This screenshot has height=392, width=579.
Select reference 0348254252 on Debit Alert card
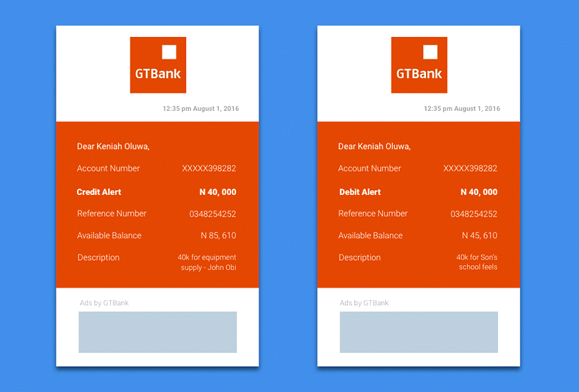point(474,214)
